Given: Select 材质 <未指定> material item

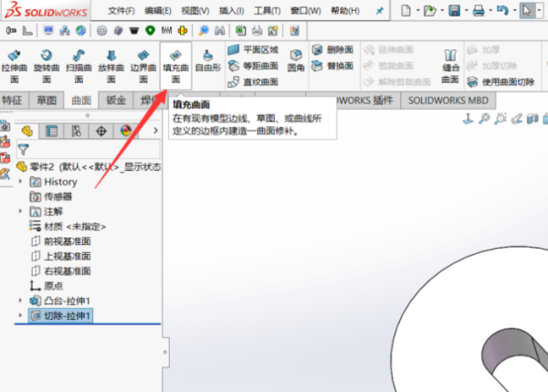Looking at the screenshot, I should 68,227.
